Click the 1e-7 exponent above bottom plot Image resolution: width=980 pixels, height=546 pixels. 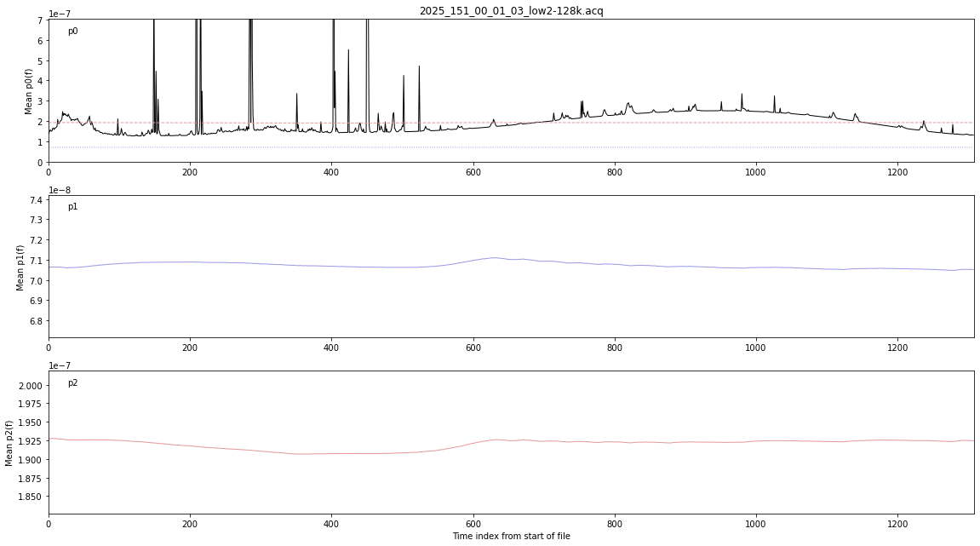tap(60, 366)
